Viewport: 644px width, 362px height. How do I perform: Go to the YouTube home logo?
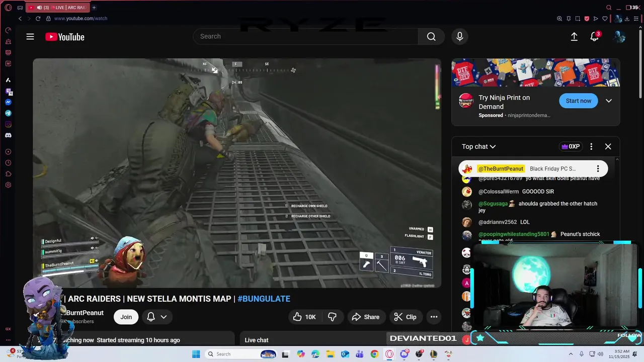click(65, 37)
